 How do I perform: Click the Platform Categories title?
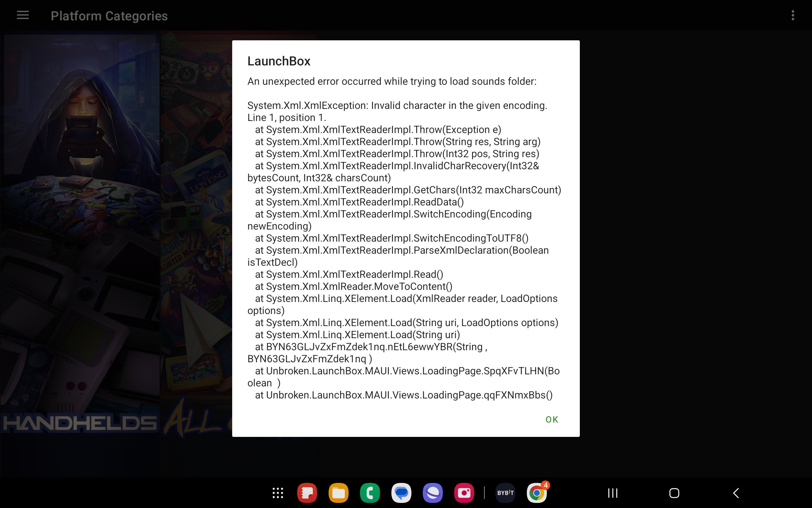pos(109,16)
